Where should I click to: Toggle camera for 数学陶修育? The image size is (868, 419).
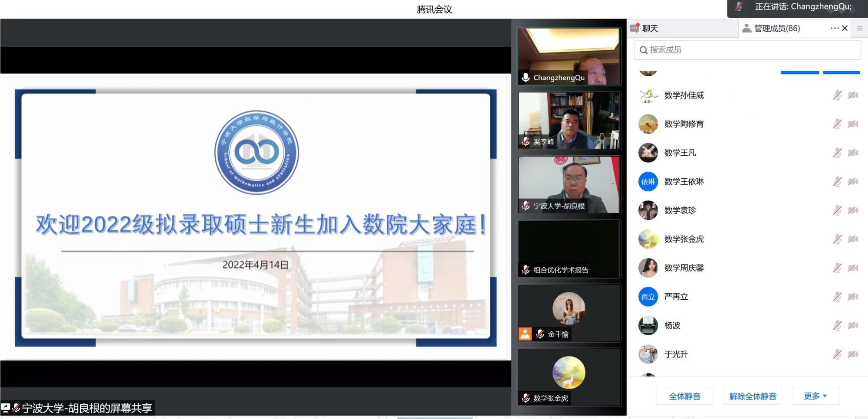point(853,124)
